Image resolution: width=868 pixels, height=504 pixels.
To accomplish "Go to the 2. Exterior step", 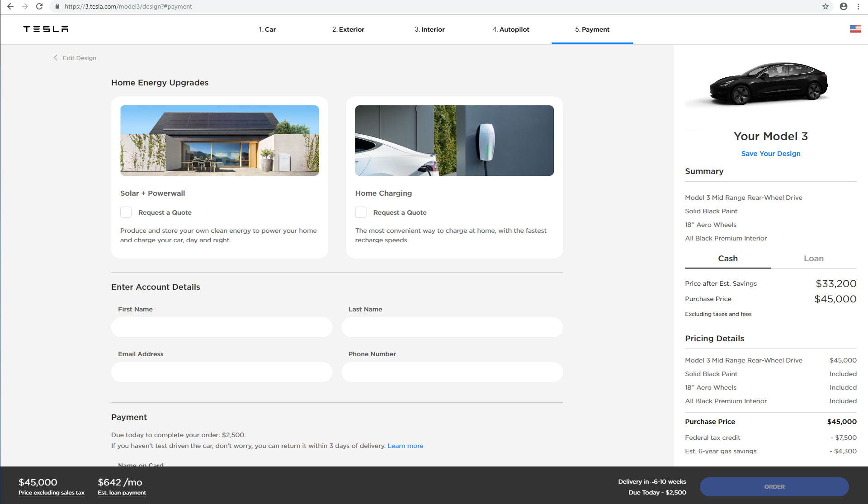I will [x=348, y=29].
